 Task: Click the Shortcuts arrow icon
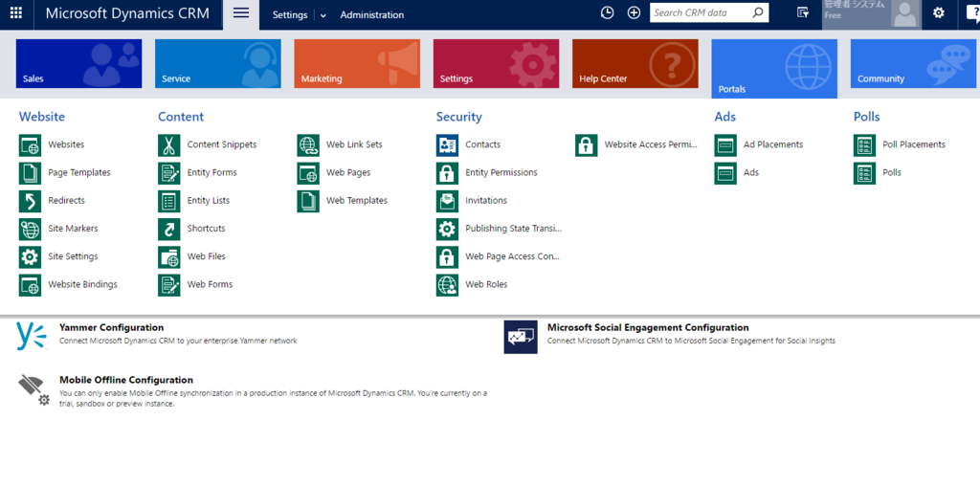168,230
